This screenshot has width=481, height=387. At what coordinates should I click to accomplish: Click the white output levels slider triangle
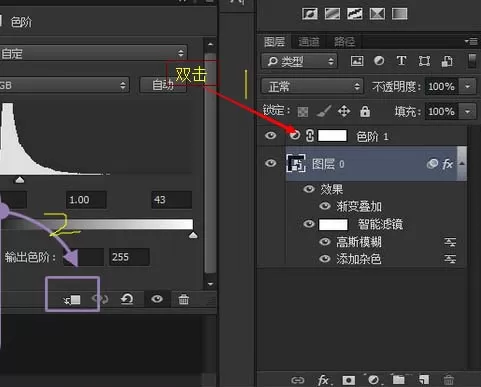coord(193,235)
